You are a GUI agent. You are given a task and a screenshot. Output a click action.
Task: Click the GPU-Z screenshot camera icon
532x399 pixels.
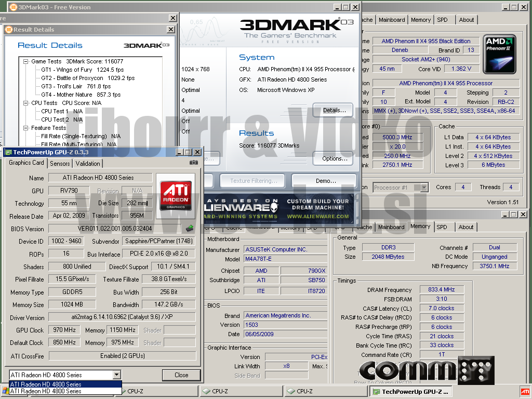(194, 163)
